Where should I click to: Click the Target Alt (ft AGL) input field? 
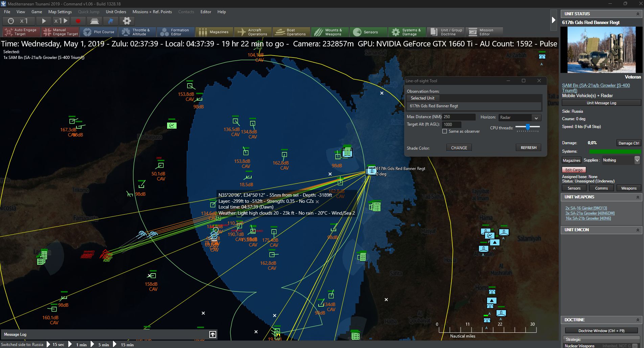(452, 125)
